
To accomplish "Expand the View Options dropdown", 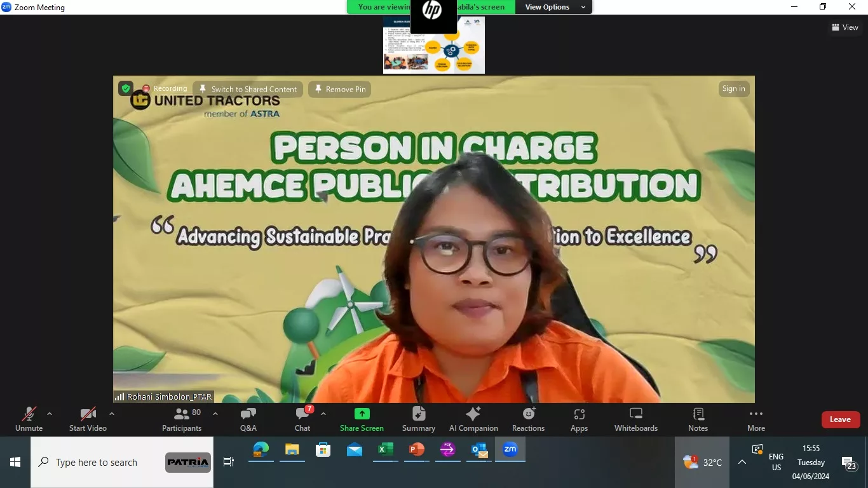I will [553, 7].
